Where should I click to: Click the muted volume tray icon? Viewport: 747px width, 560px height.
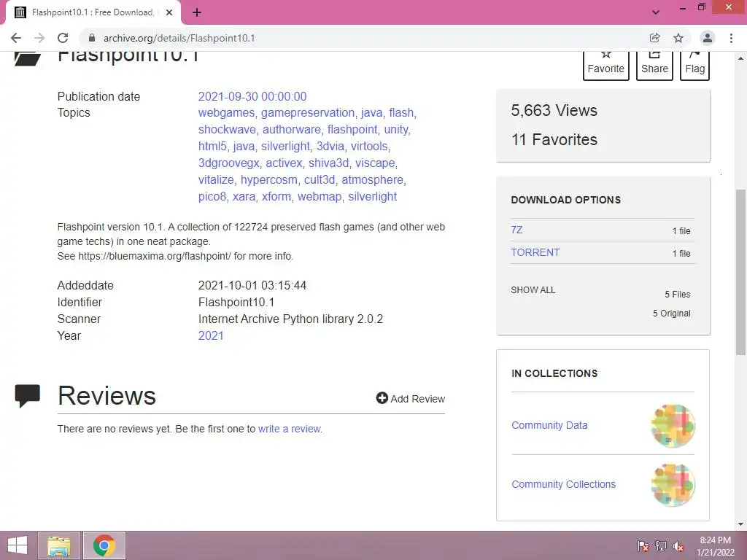678,545
